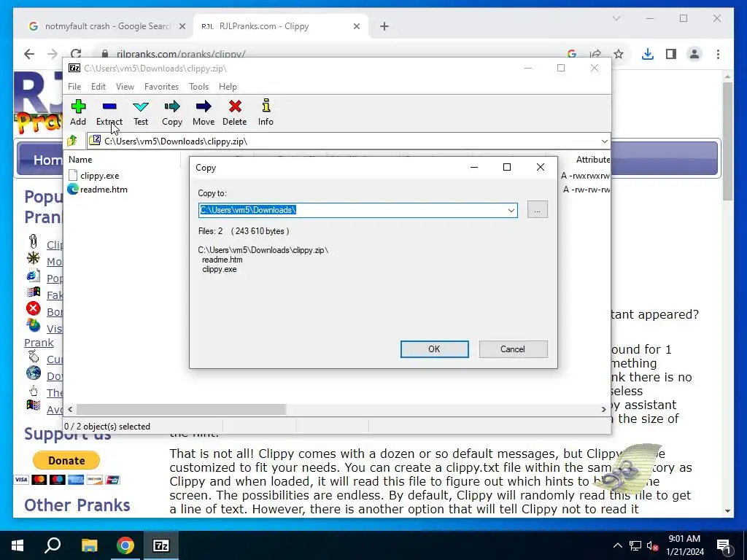Click the Google icon in Chrome address bar

click(572, 54)
